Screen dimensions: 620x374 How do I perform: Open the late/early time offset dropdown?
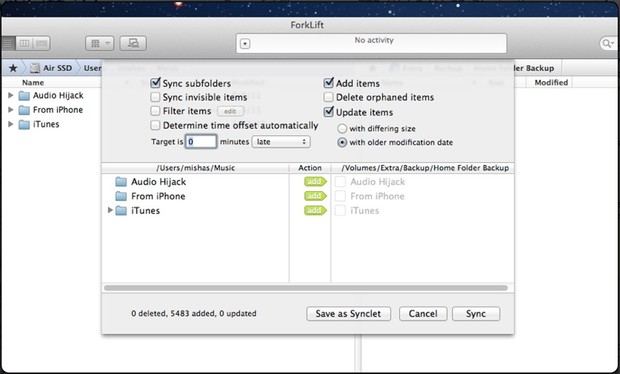click(281, 142)
